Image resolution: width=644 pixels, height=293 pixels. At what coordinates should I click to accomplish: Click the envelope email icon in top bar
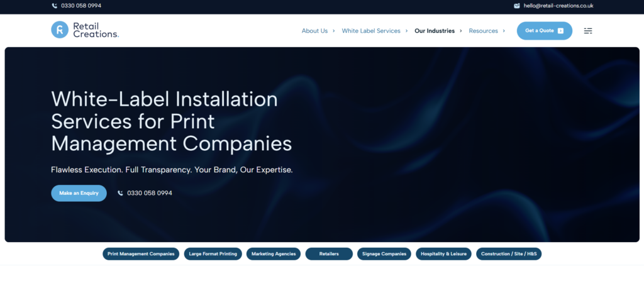tap(517, 6)
